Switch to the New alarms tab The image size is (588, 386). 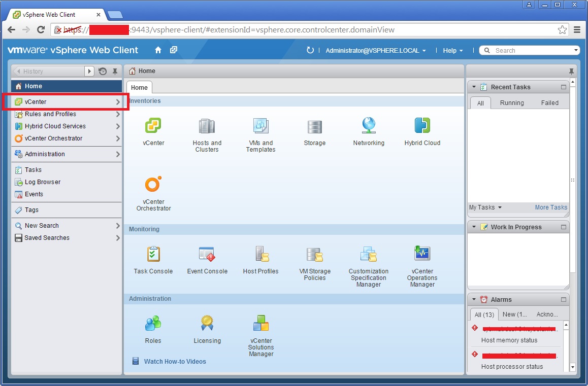515,314
